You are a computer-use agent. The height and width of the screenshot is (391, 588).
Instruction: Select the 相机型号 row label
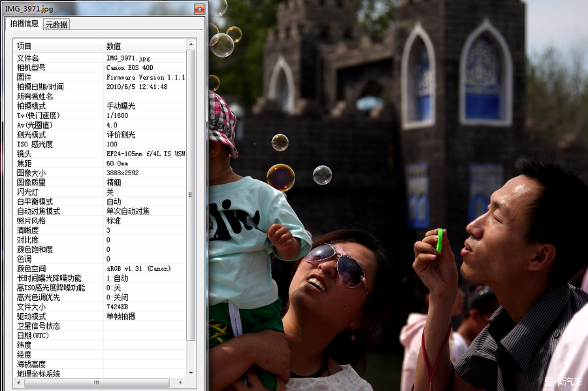pos(31,67)
